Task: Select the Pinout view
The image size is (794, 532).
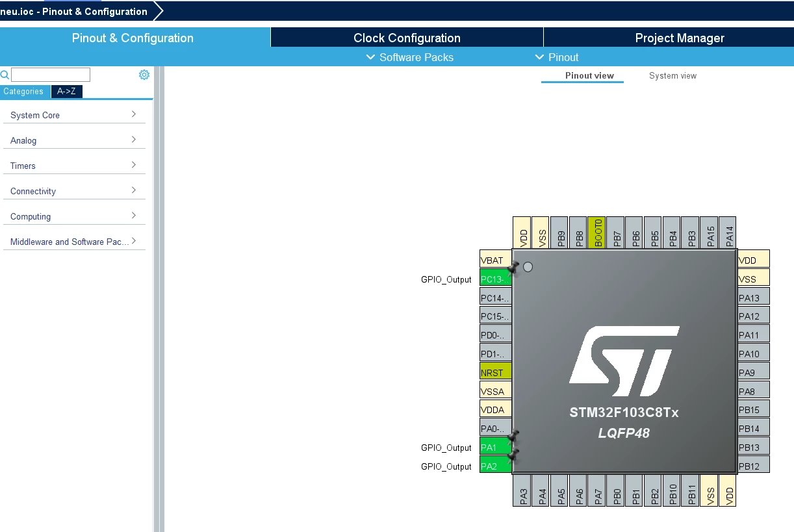Action: coord(589,76)
